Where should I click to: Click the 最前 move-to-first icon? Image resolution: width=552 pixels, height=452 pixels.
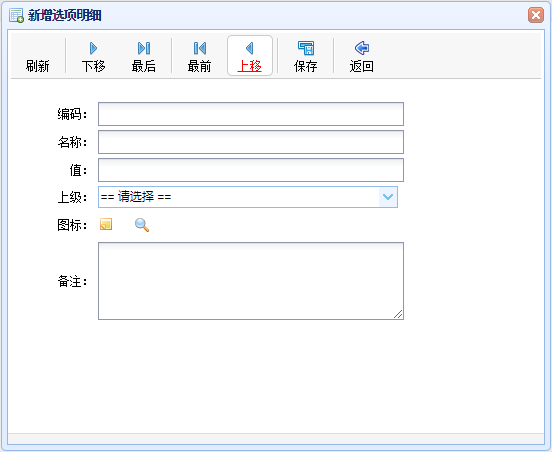tap(200, 48)
